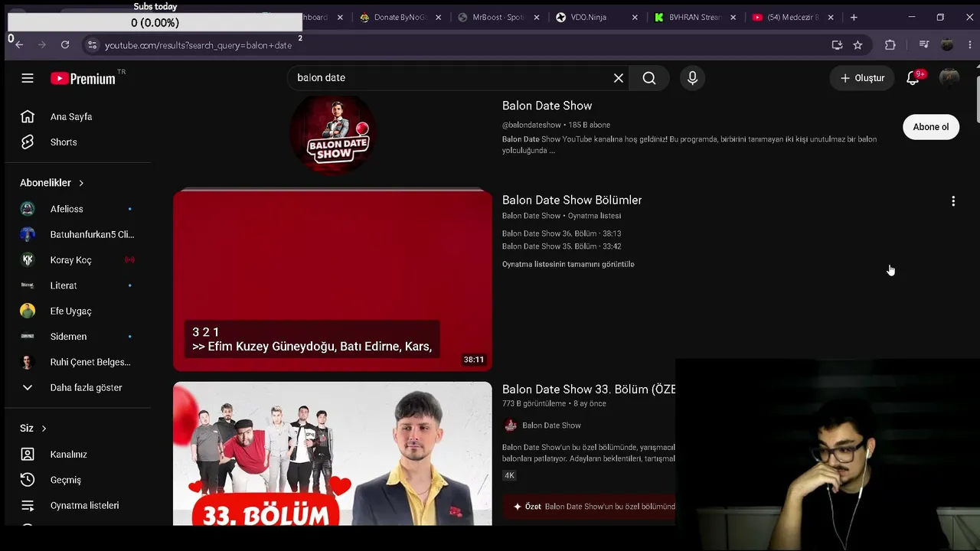Open the Ruhi Çenet channel avatar
This screenshot has height=551, width=980.
tap(28, 362)
